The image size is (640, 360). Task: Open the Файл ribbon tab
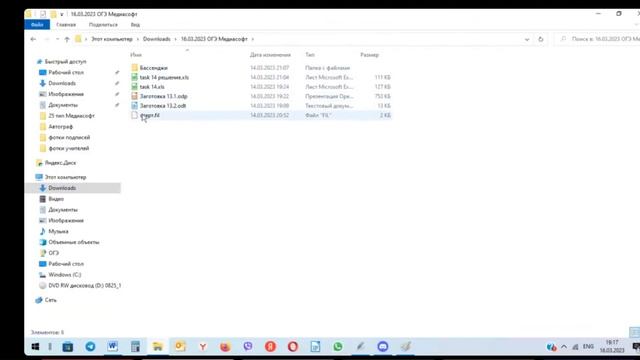pos(37,25)
